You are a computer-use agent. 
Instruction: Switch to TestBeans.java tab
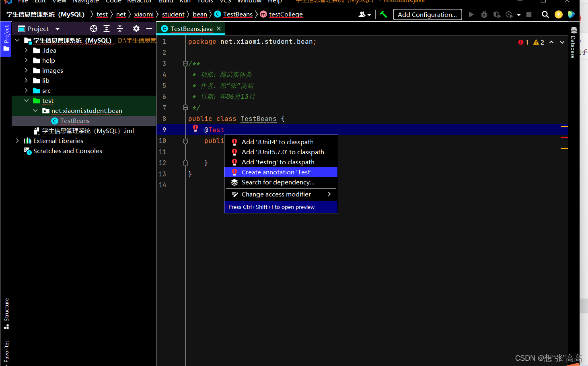[x=191, y=29]
